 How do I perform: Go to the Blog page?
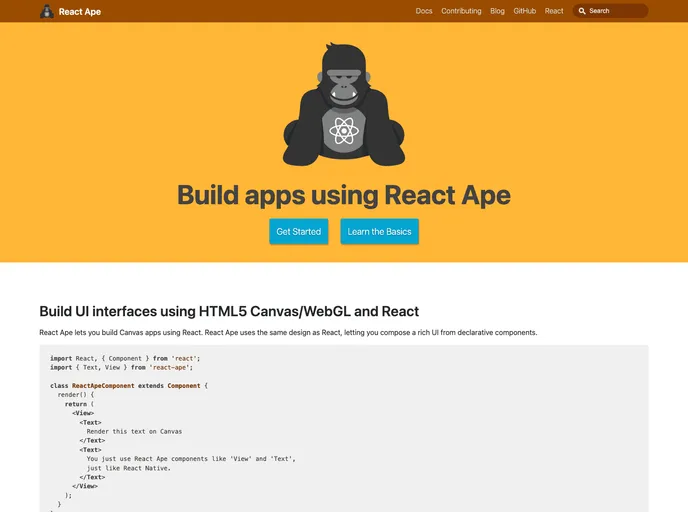point(497,11)
